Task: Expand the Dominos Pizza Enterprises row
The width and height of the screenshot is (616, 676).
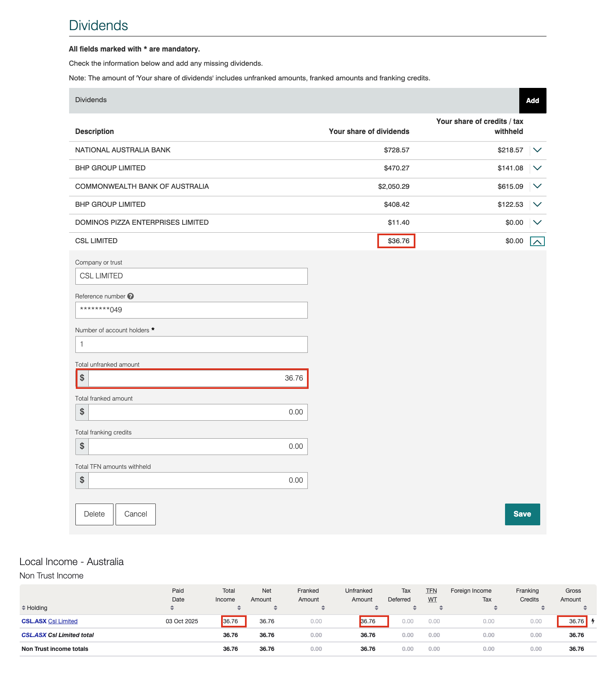Action: (x=537, y=222)
